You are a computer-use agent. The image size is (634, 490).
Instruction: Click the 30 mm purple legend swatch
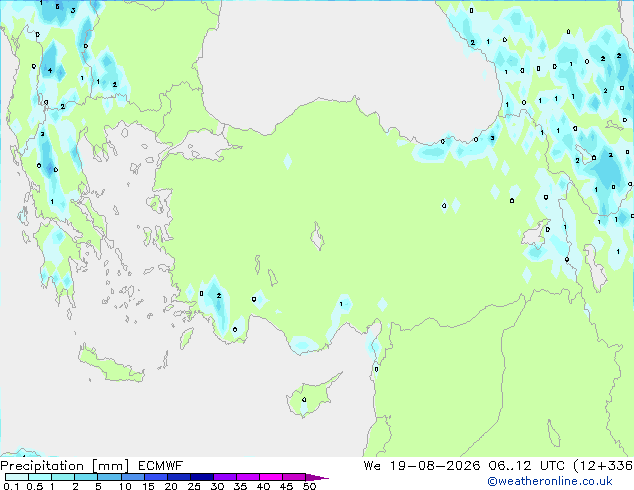[x=224, y=477]
